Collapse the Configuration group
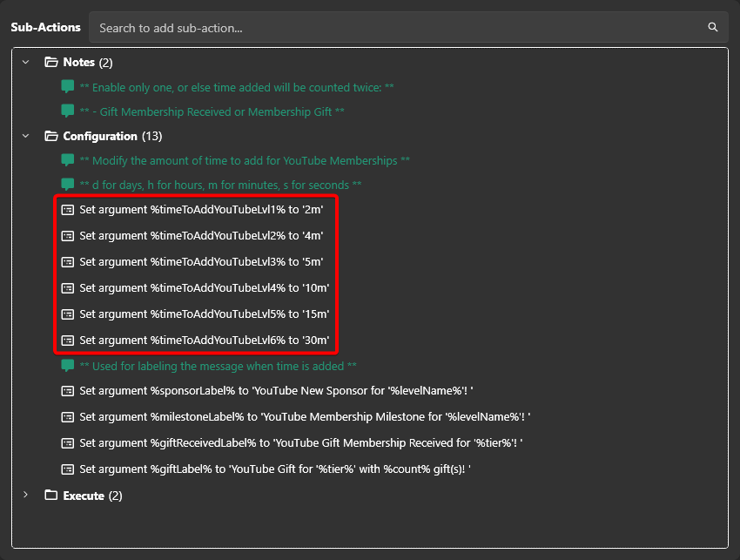The height and width of the screenshot is (560, 740). point(25,136)
